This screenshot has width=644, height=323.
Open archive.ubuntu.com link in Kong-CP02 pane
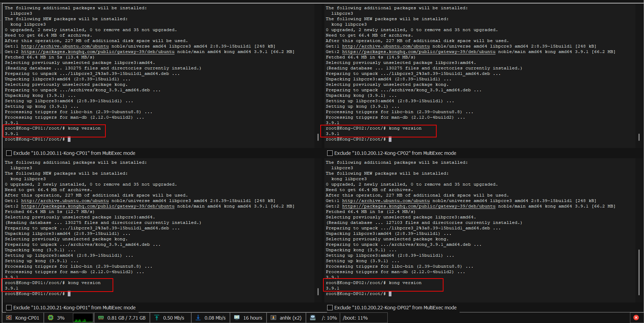click(386, 46)
